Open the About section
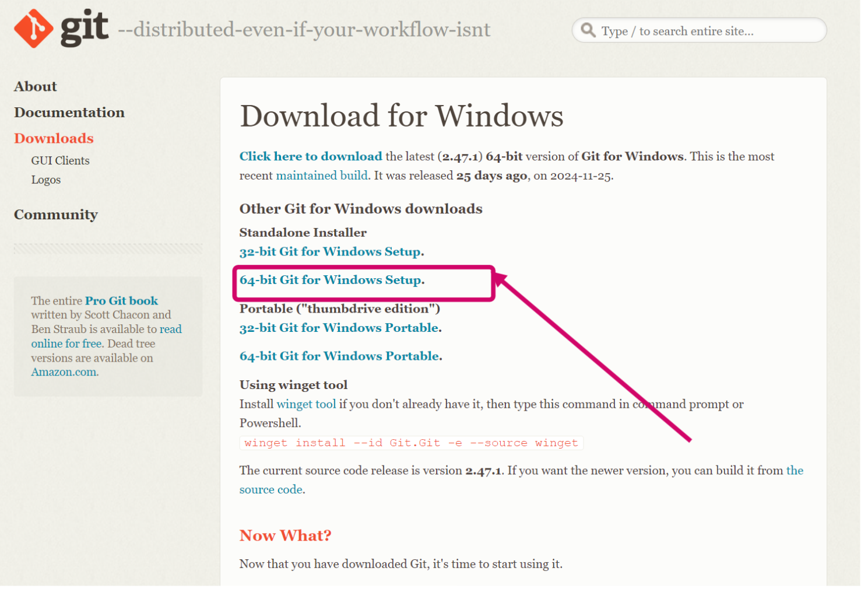The image size is (868, 592). 35,86
